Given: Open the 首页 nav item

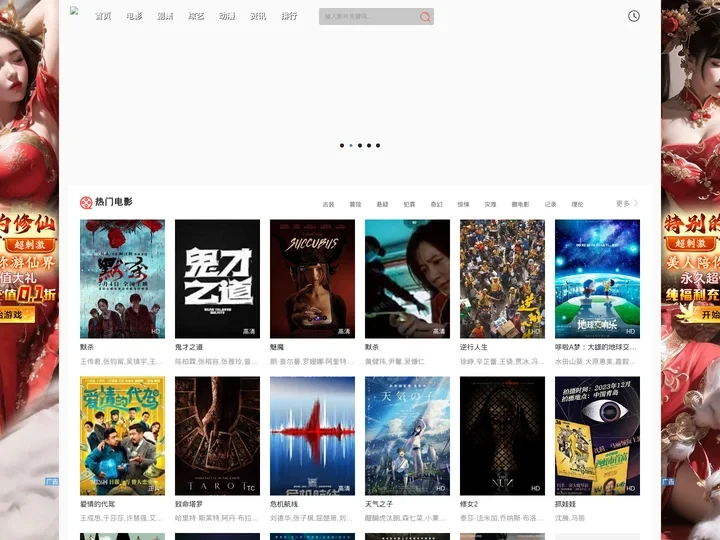Looking at the screenshot, I should (103, 16).
